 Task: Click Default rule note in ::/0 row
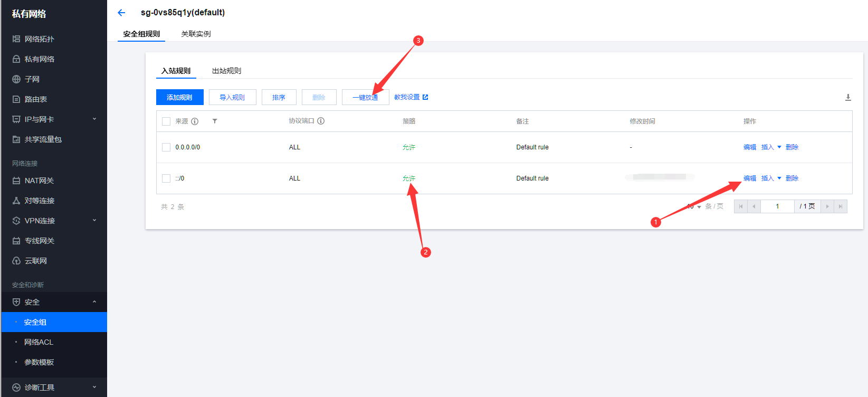532,178
